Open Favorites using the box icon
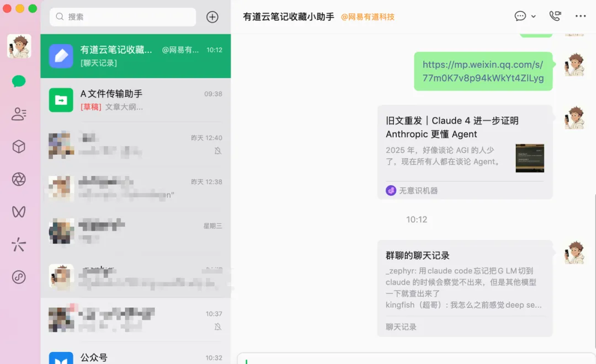 point(19,147)
